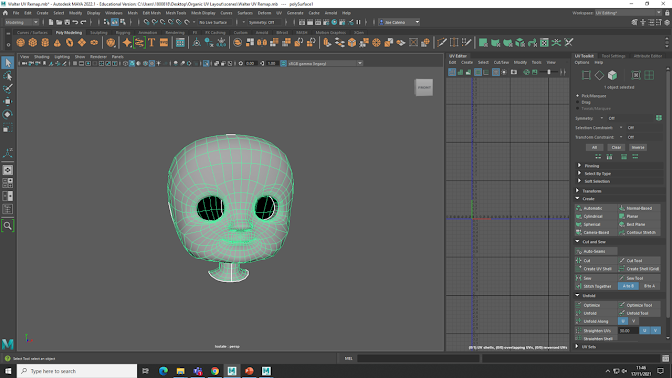Image resolution: width=672 pixels, height=378 pixels.
Task: Click the Unfold icon in Unfold section
Action: (x=579, y=313)
